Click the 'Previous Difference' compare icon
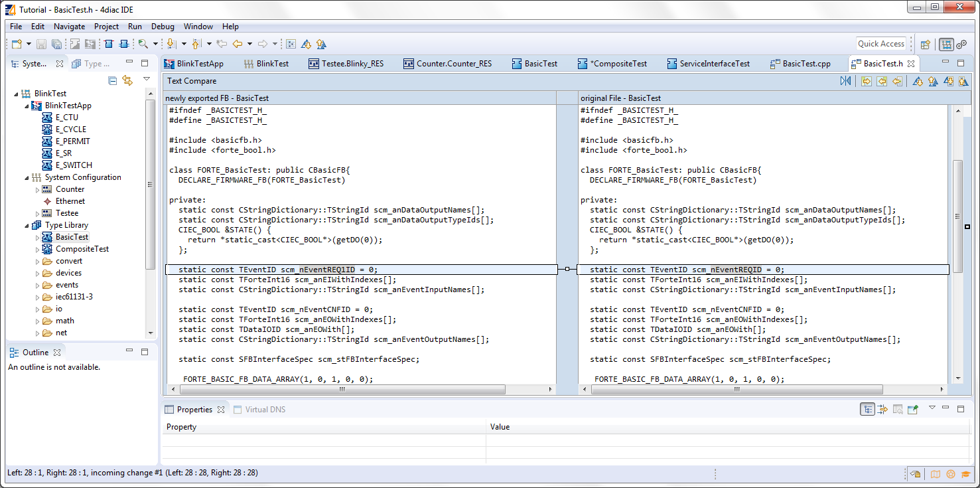This screenshot has height=488, width=980. (x=933, y=80)
